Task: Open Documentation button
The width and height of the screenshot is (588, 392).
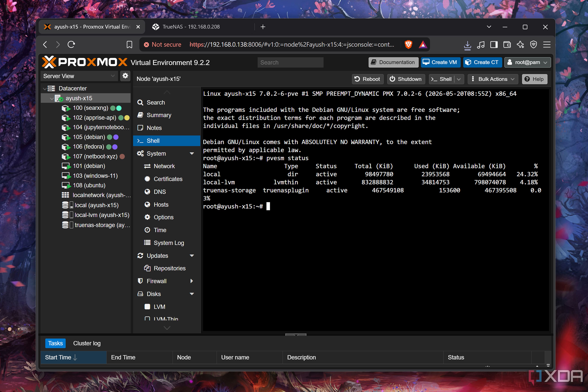Action: tap(393, 62)
